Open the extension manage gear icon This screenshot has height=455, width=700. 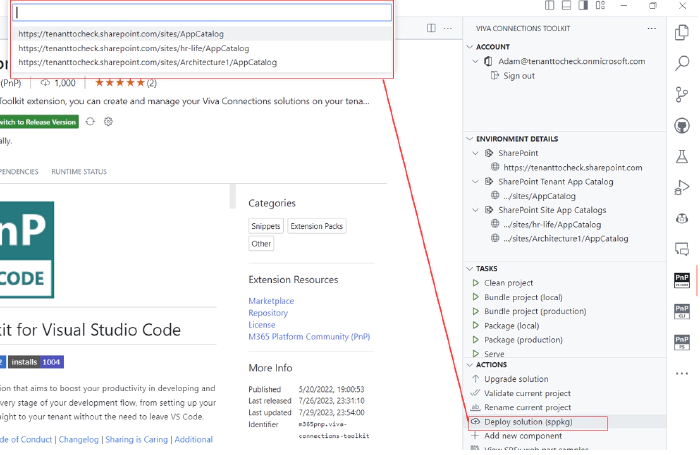tap(108, 121)
